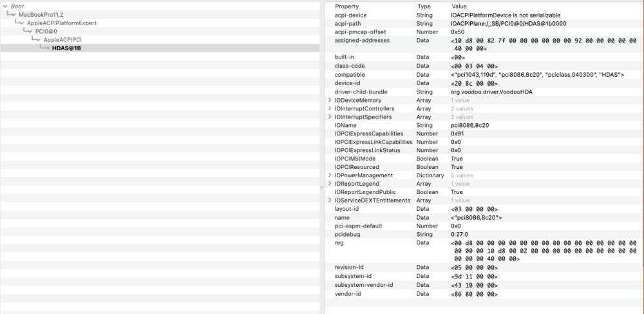The width and height of the screenshot is (644, 314).
Task: Click the acpi-pmcap-offset value 0x50
Action: tap(458, 32)
